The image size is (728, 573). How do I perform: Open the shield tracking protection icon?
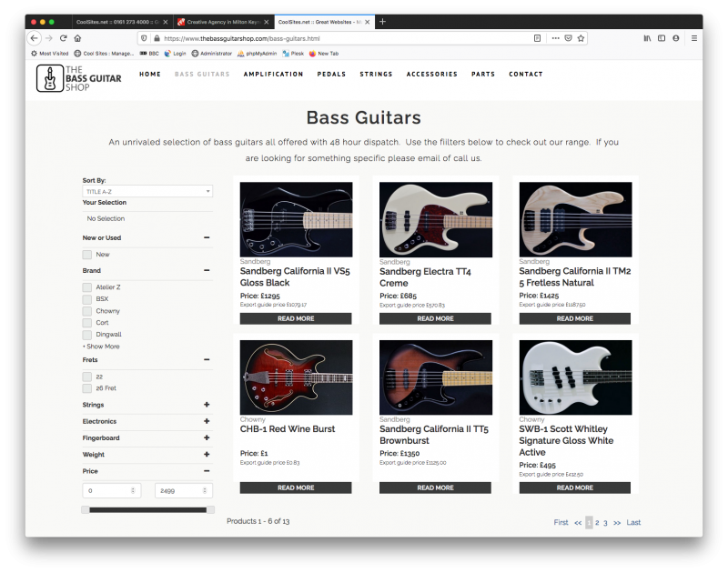[x=144, y=38]
